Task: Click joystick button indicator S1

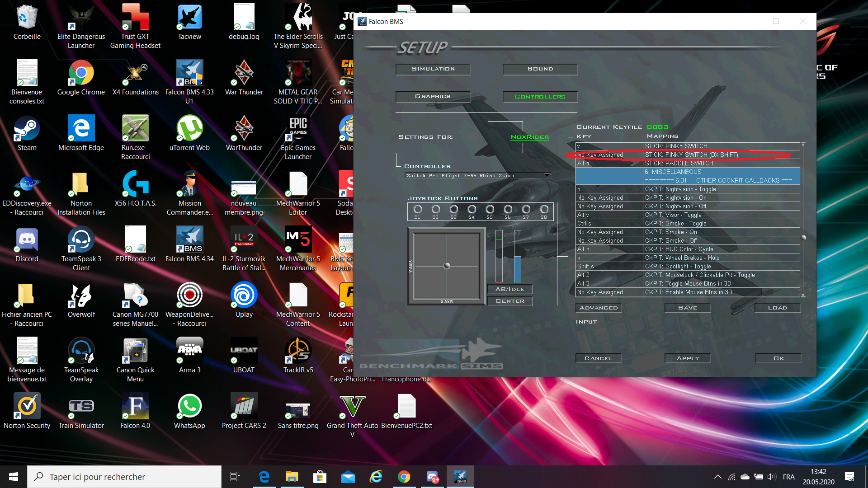Action: click(x=417, y=210)
